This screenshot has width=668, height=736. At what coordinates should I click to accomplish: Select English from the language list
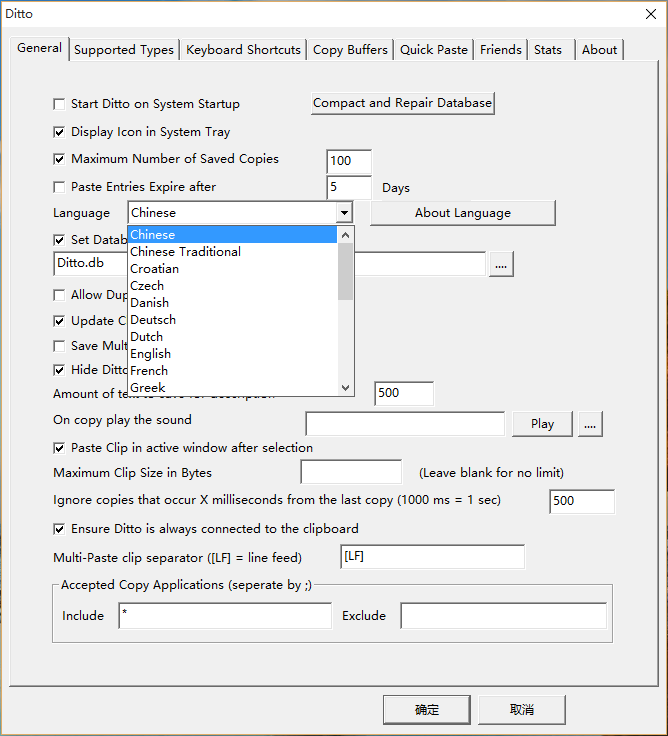tap(233, 353)
